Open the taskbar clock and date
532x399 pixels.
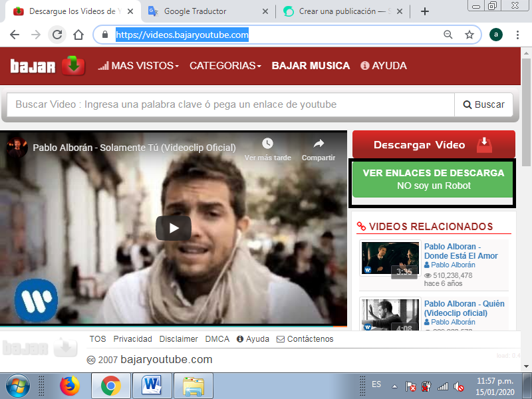tap(495, 386)
